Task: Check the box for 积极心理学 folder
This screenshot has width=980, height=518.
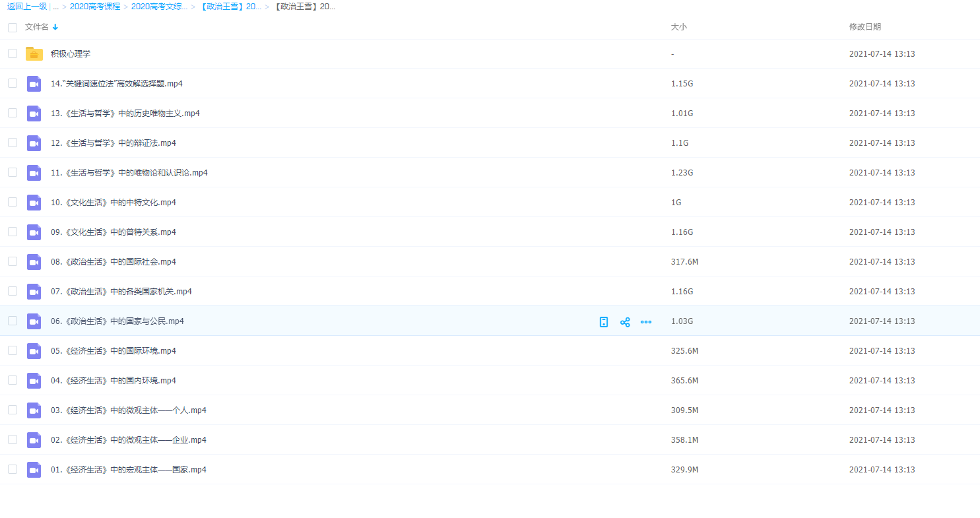Action: coord(13,53)
